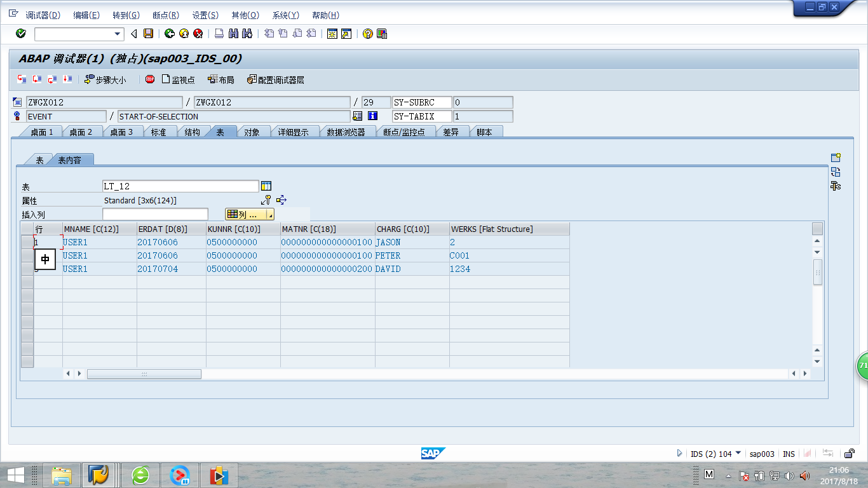The height and width of the screenshot is (488, 868).
Task: Click the 20170704 ERDAT cell
Action: (x=171, y=269)
